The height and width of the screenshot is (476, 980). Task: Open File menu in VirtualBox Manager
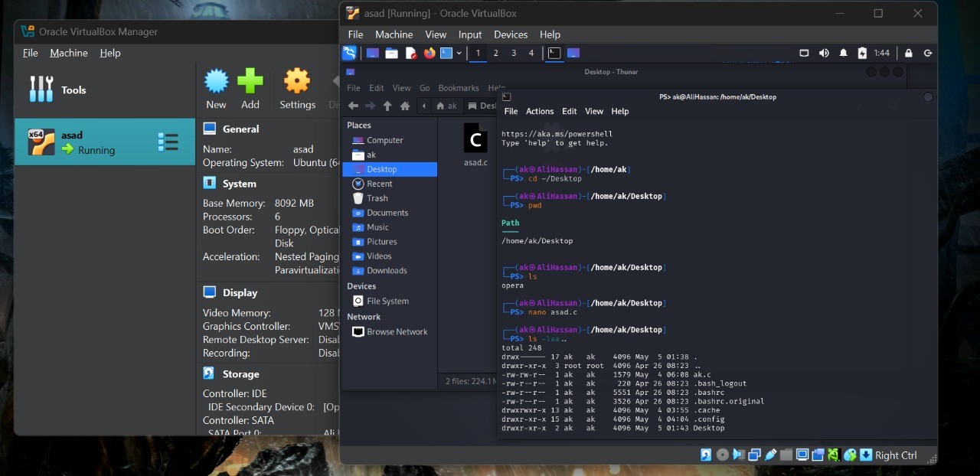(x=31, y=53)
